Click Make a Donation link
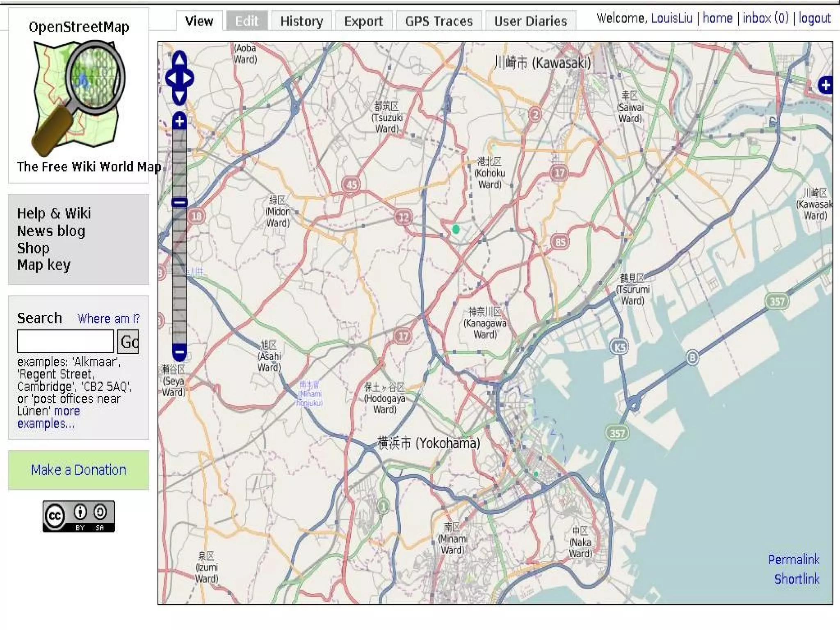The image size is (840, 630). click(x=78, y=470)
